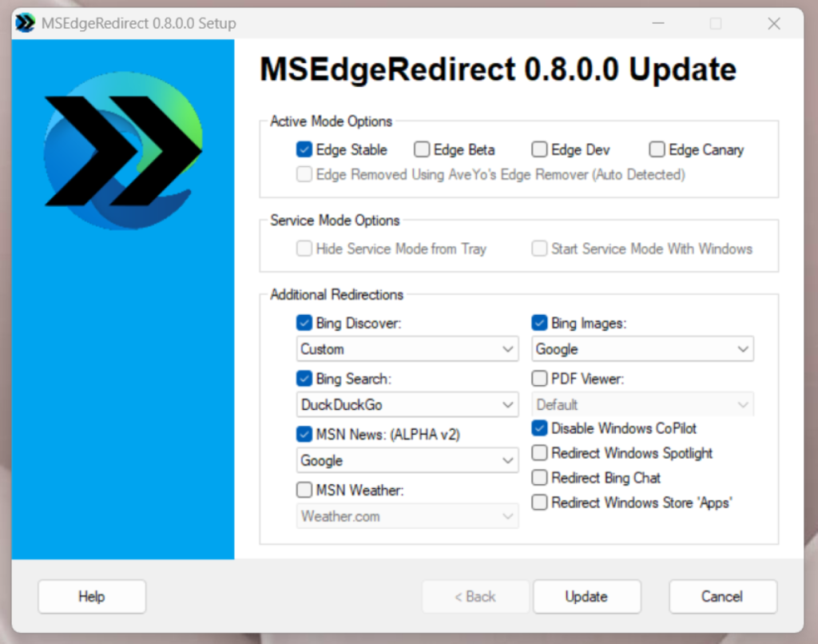Uncheck the Edge Stable option
Viewport: 818px width, 644px height.
point(304,149)
